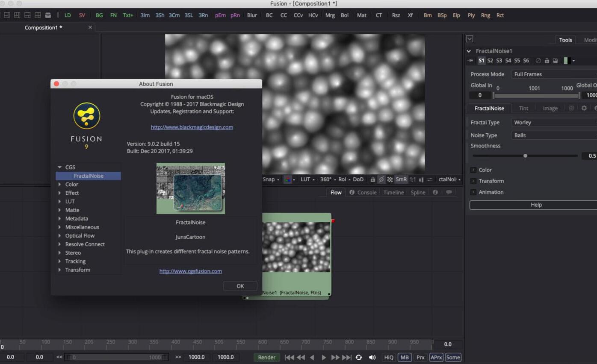597x364 pixels.
Task: Collapse the FractalNoise1 tool header chevron
Action: (x=469, y=51)
